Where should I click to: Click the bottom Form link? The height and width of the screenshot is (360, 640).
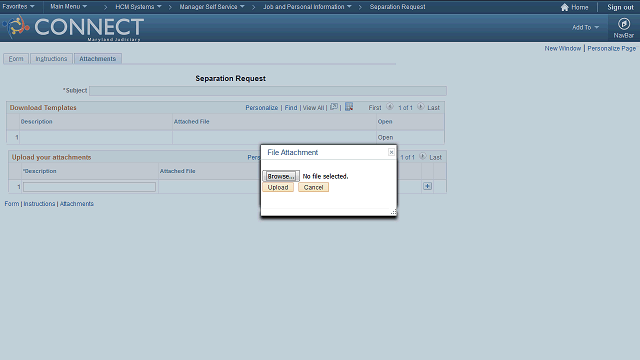12,204
